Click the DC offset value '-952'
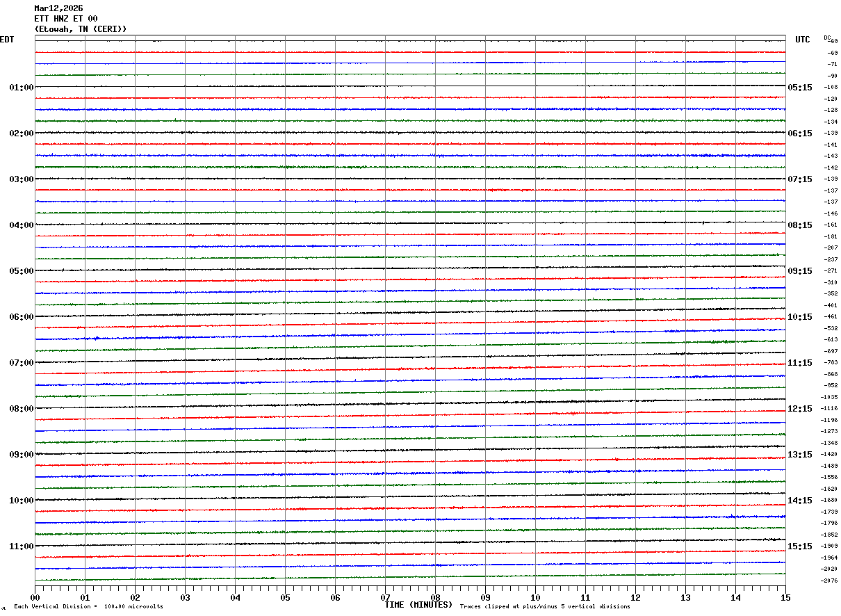The image size is (841, 616). pyautogui.click(x=831, y=386)
